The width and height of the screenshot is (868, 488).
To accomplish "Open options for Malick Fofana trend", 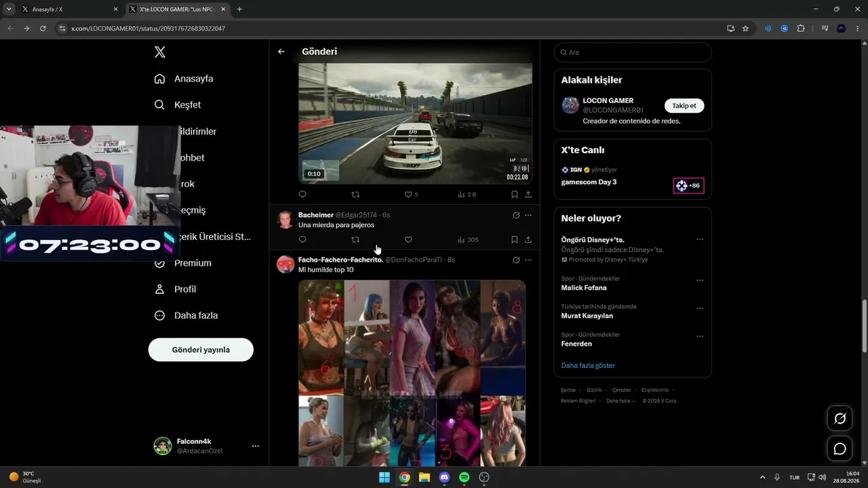I will pos(700,281).
